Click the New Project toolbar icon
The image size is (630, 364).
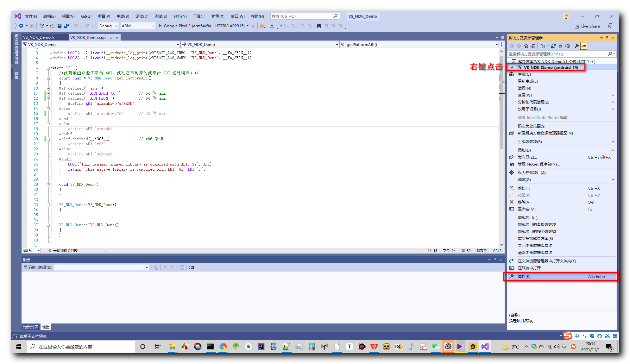click(x=41, y=26)
